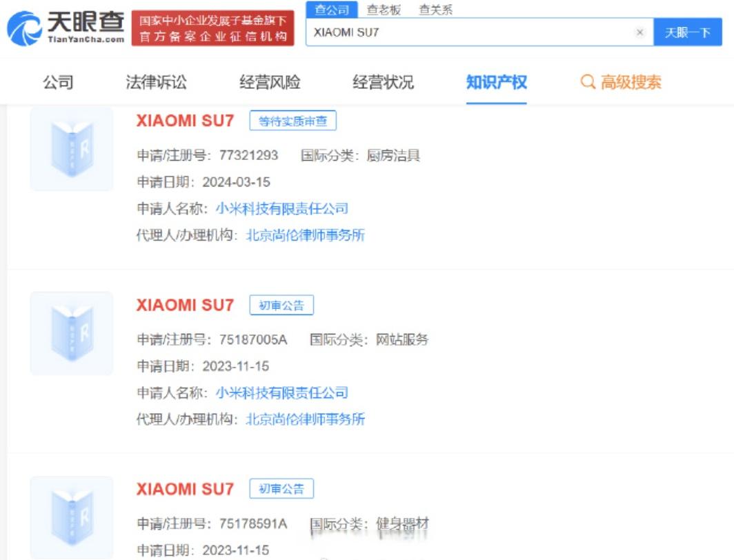Open trademark thumbnail for 77321293 entry
Image resolution: width=734 pixels, height=560 pixels.
point(72,150)
